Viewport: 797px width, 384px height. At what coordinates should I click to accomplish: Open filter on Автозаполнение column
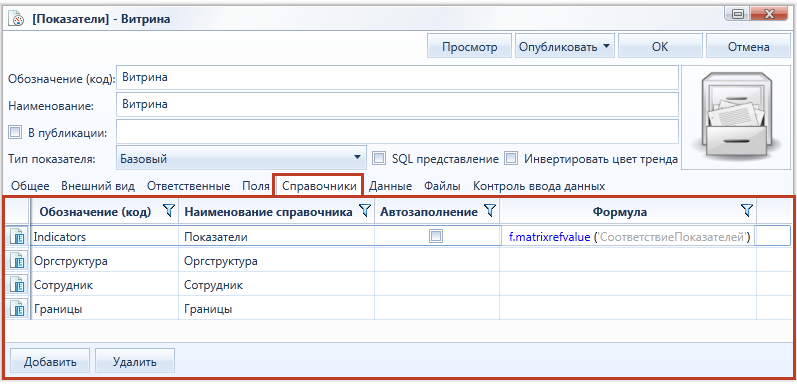click(489, 212)
